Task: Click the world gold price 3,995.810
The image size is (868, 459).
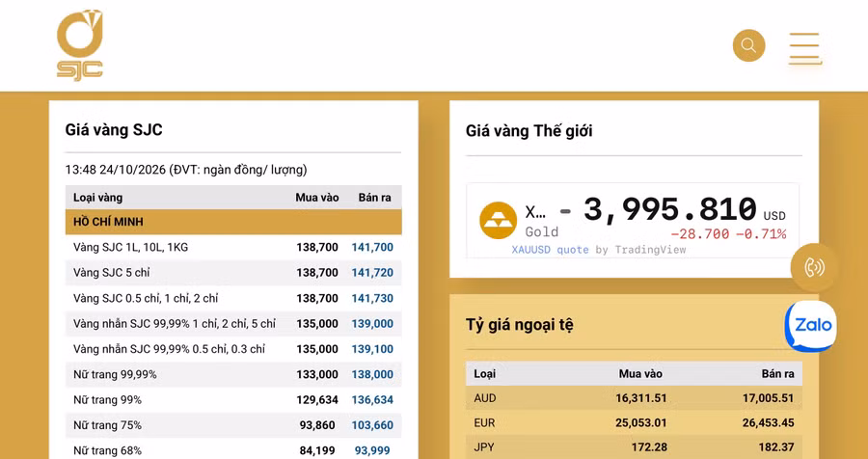Action: point(670,210)
